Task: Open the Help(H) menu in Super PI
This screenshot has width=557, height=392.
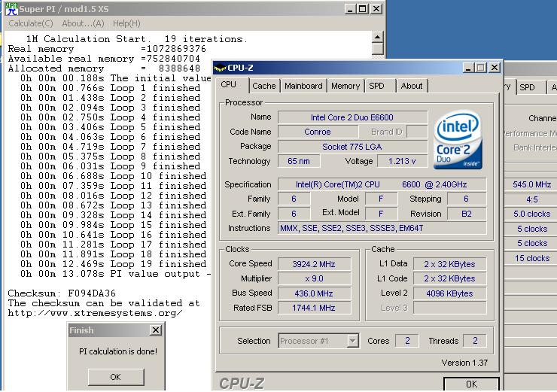Action: click(126, 23)
